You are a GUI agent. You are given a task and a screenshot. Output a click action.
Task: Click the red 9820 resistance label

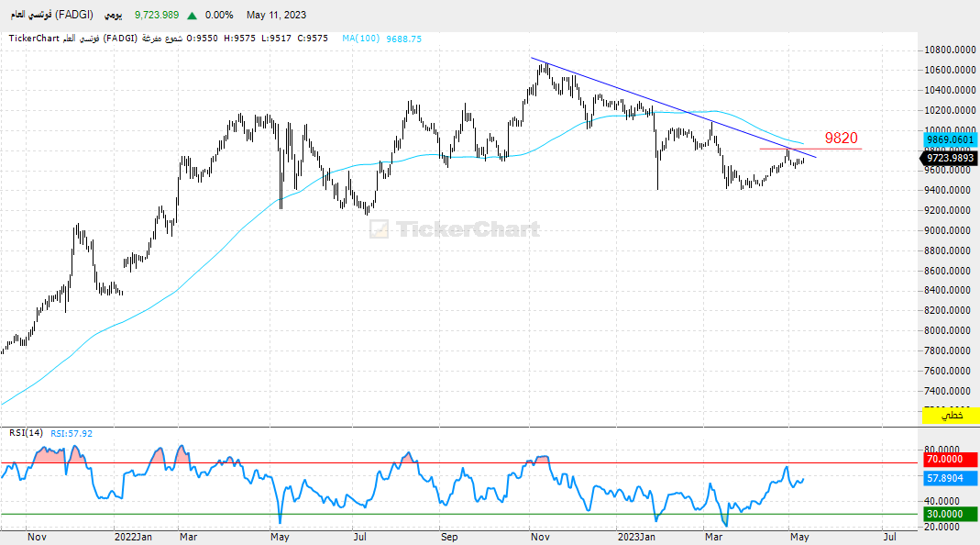[x=842, y=138]
